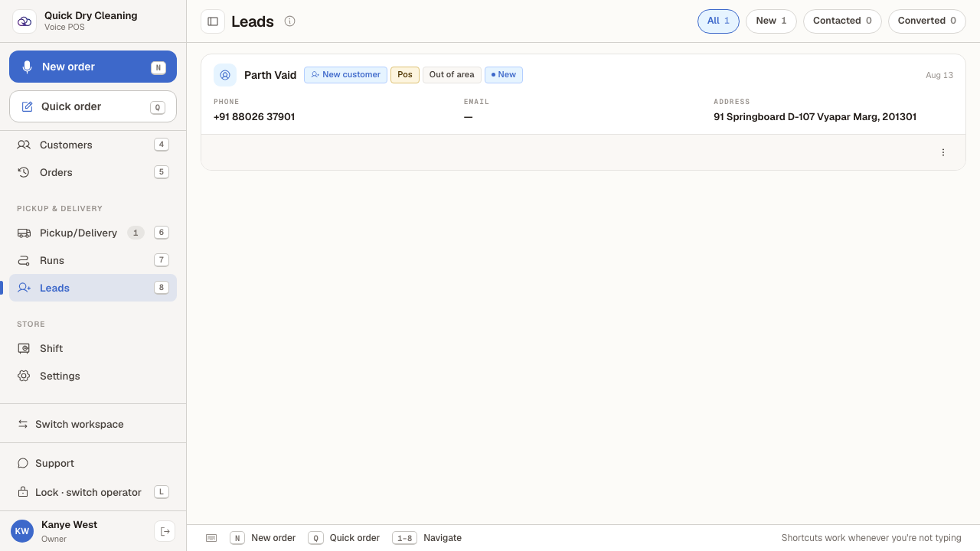Click the Customers people icon
Viewport: 980px width, 551px height.
tap(24, 145)
